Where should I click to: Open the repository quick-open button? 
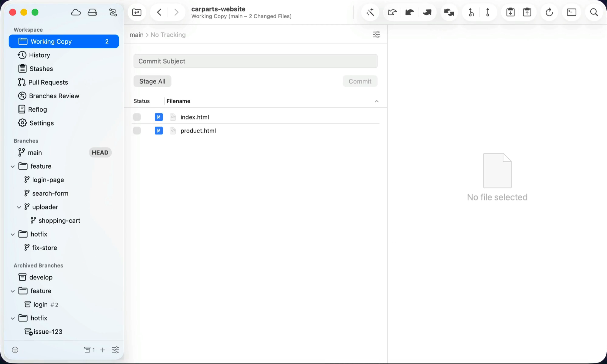click(x=137, y=12)
